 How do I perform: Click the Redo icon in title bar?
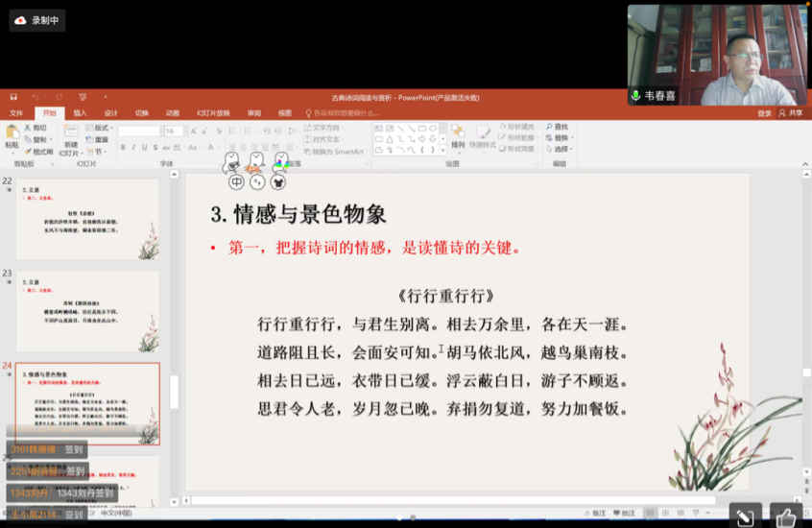click(60, 97)
